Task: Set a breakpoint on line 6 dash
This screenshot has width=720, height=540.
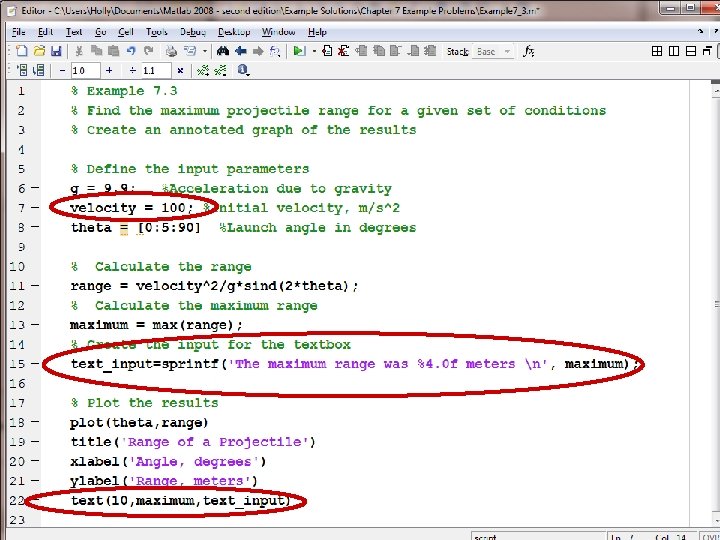Action: click(35, 188)
